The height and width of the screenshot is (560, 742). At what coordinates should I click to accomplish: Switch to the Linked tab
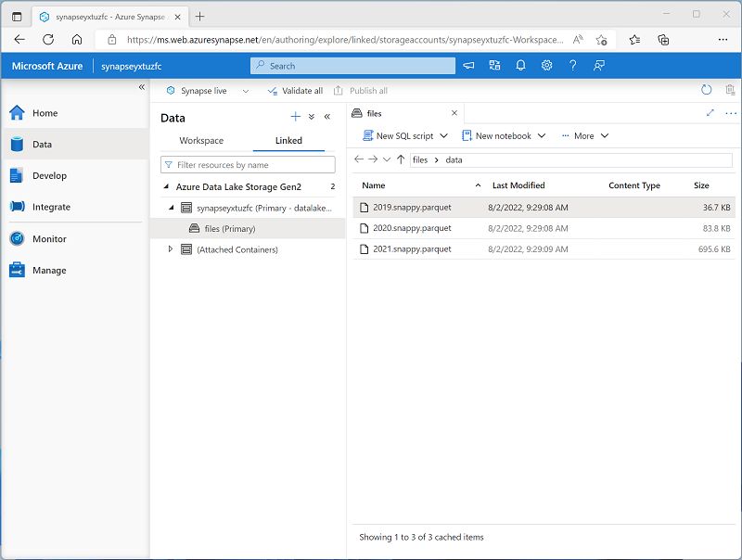click(288, 141)
